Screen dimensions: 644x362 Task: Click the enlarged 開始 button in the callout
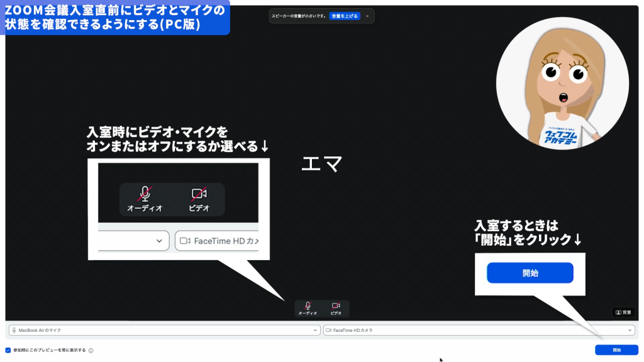click(x=530, y=273)
